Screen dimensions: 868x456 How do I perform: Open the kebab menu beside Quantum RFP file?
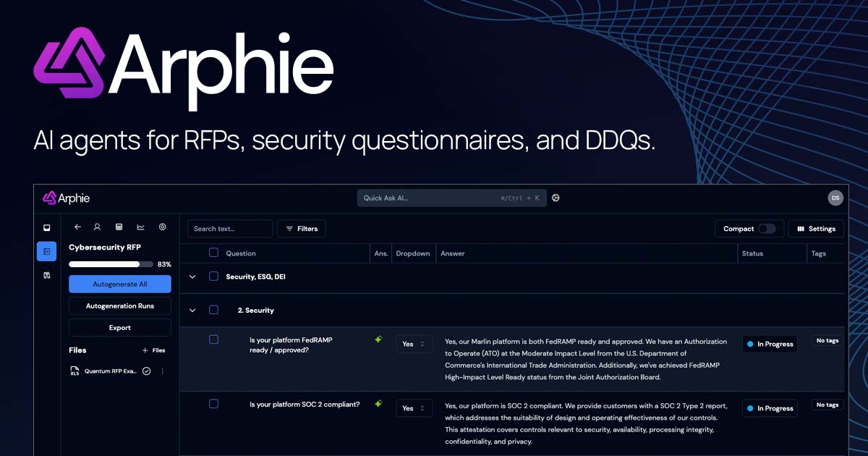pos(162,371)
